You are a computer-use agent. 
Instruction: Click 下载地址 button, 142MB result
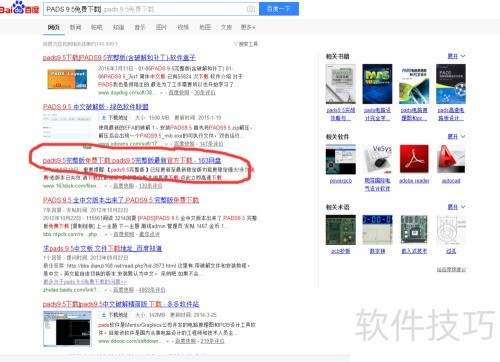coord(114,315)
